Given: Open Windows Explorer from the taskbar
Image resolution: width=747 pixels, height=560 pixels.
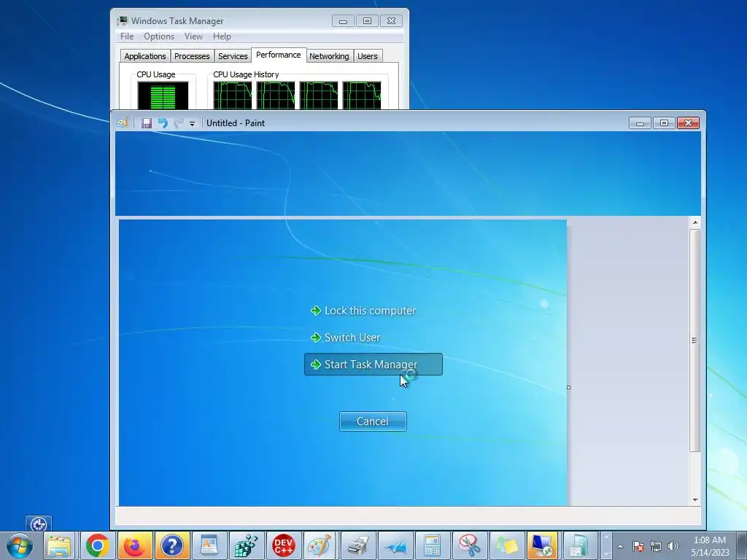Looking at the screenshot, I should click(59, 545).
